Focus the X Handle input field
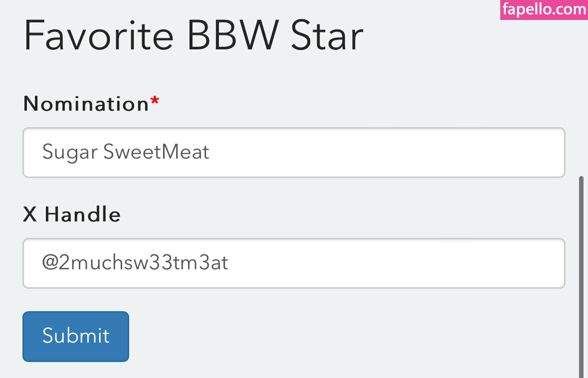 (x=293, y=263)
